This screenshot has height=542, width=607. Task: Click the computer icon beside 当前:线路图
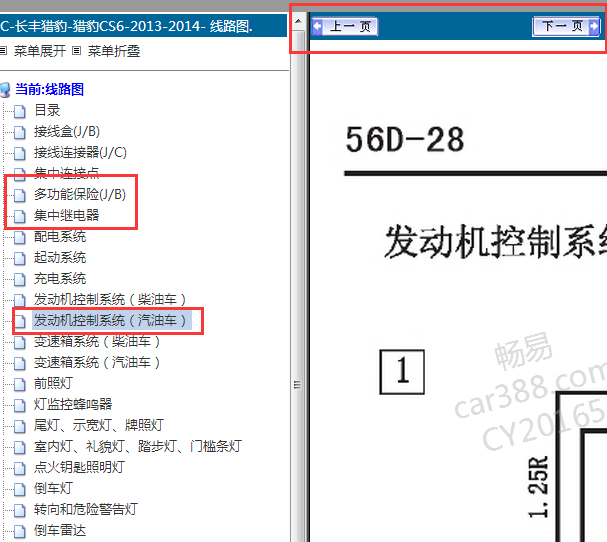tap(5, 90)
